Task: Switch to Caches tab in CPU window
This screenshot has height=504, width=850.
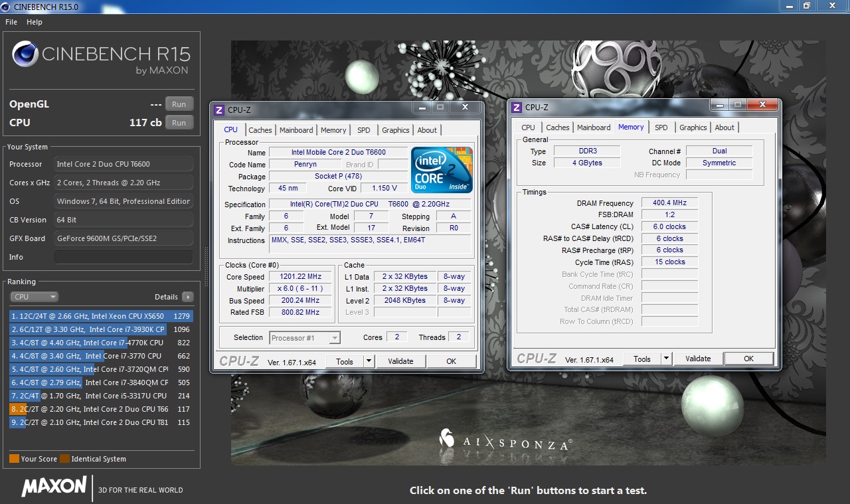Action: pyautogui.click(x=260, y=130)
